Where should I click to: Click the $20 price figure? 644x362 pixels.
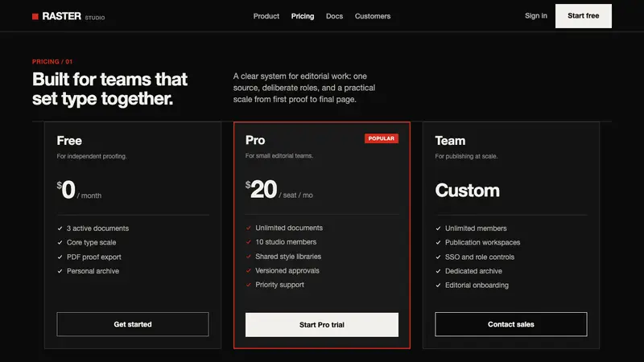[x=261, y=189]
